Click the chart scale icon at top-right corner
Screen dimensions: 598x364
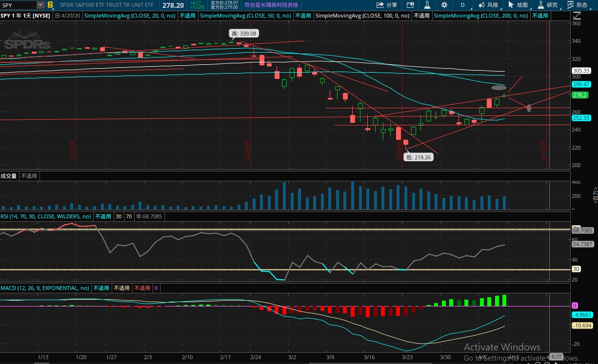pos(576,16)
